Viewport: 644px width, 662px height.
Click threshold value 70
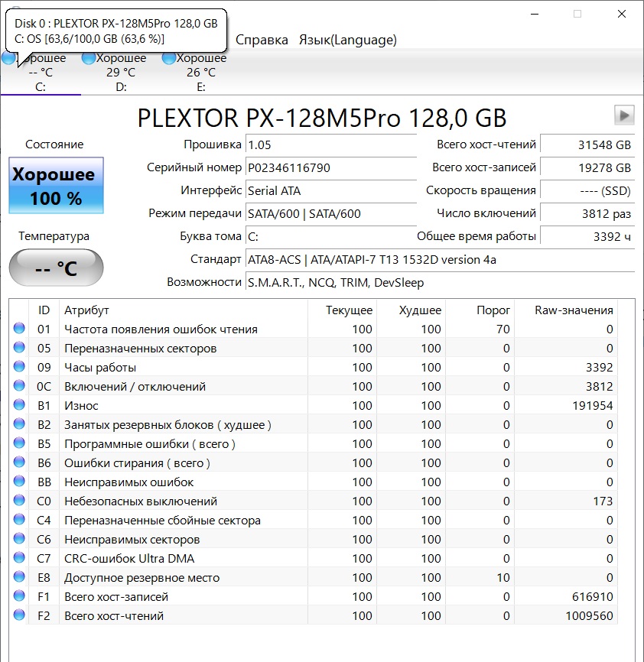coord(503,329)
